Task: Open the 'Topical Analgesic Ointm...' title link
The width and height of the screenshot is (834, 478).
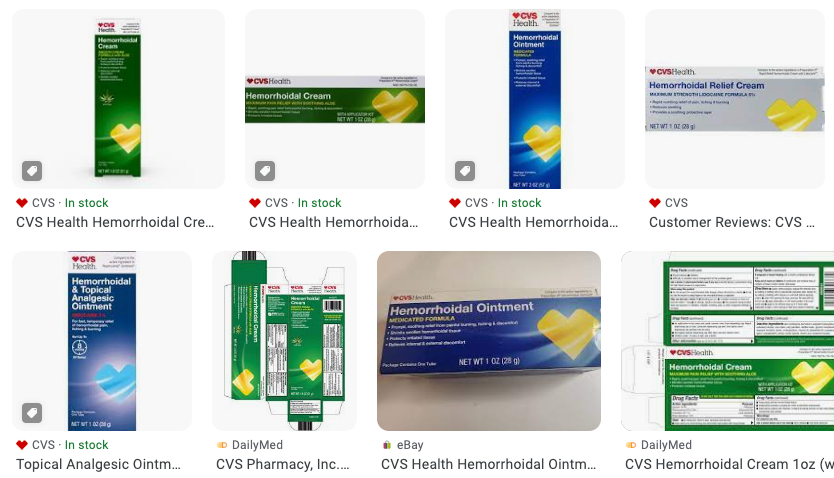Action: pyautogui.click(x=98, y=464)
